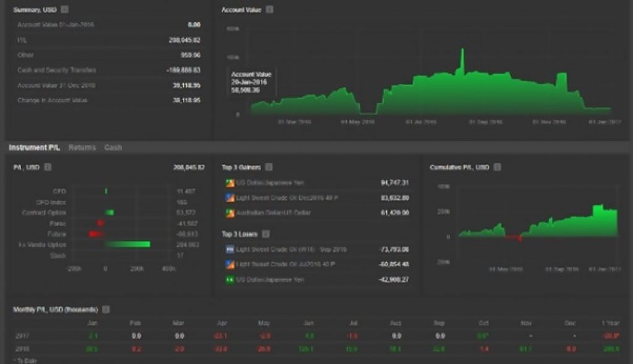Click the 2016 June monthly P/L cell
The width and height of the screenshot is (633, 364).
[x=307, y=349]
